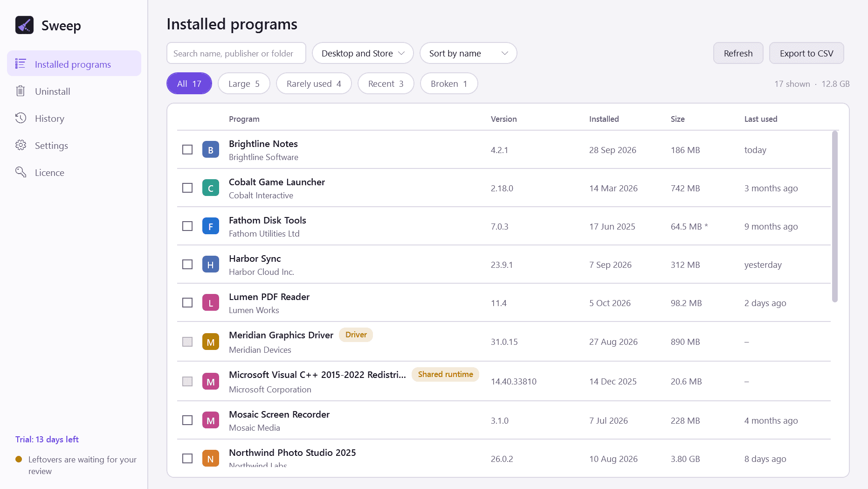The width and height of the screenshot is (868, 489).
Task: Tick the Mosaic Screen Recorder checkbox
Action: (187, 420)
